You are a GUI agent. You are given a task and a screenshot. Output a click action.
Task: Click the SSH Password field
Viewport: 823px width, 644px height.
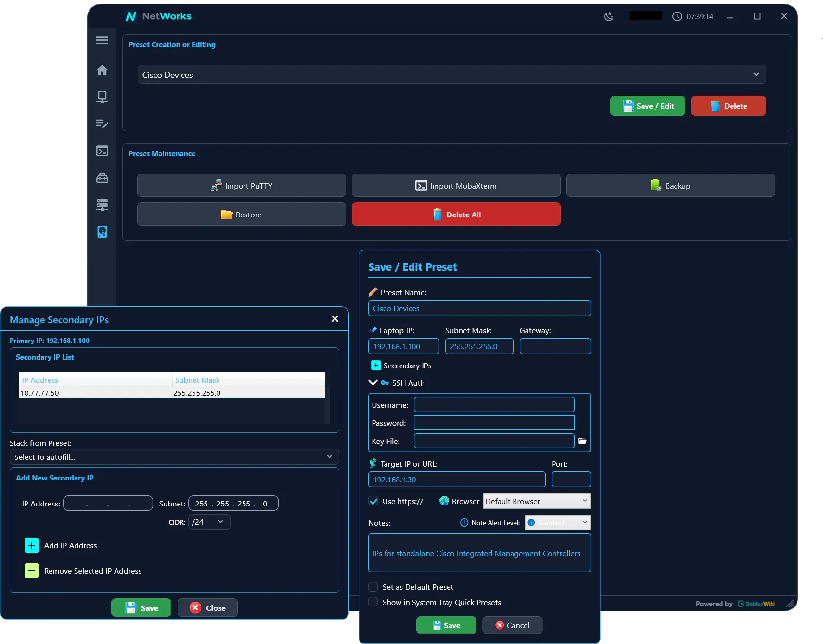coord(494,423)
